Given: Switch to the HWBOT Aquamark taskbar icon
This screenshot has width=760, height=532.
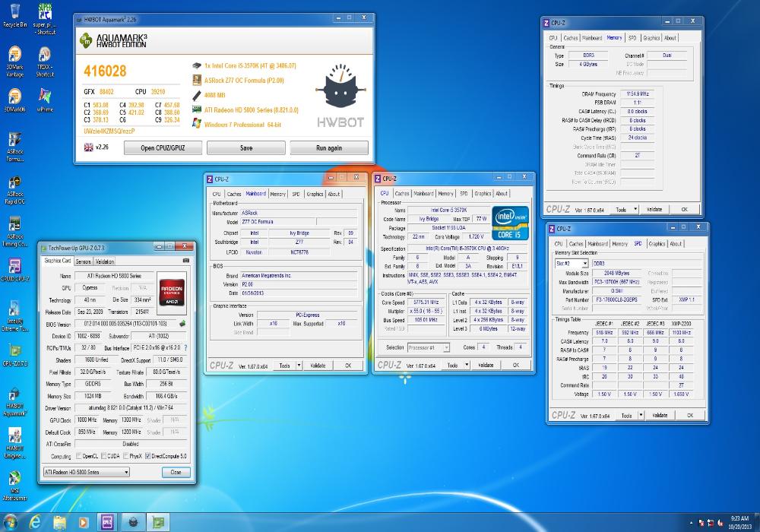Looking at the screenshot, I should click(133, 522).
